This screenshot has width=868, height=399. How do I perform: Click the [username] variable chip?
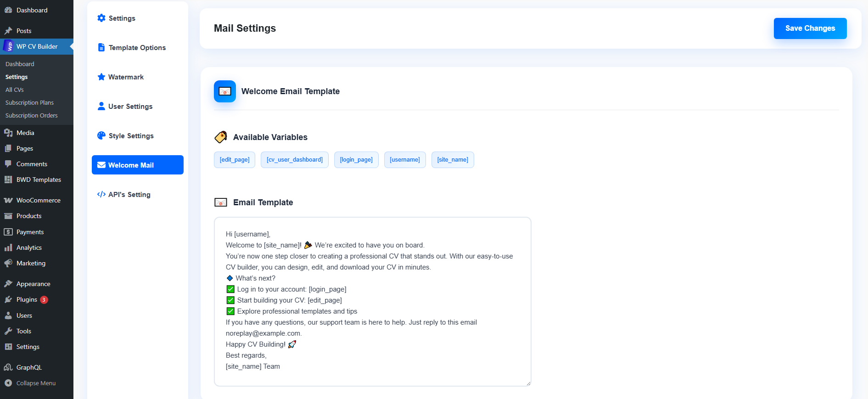click(x=405, y=160)
